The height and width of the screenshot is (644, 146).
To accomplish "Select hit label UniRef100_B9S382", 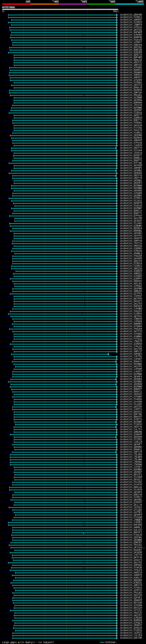I will coord(131,48).
